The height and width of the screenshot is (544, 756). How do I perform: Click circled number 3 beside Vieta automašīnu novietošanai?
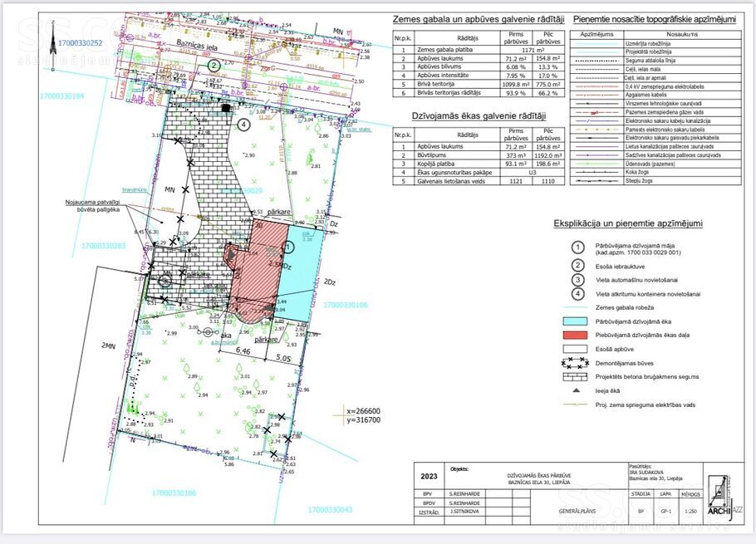[575, 279]
